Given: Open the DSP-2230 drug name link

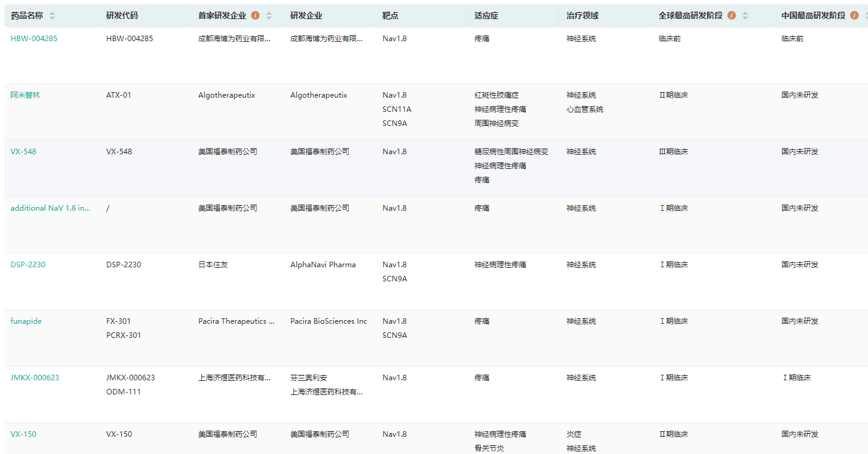Looking at the screenshot, I should pyautogui.click(x=28, y=265).
